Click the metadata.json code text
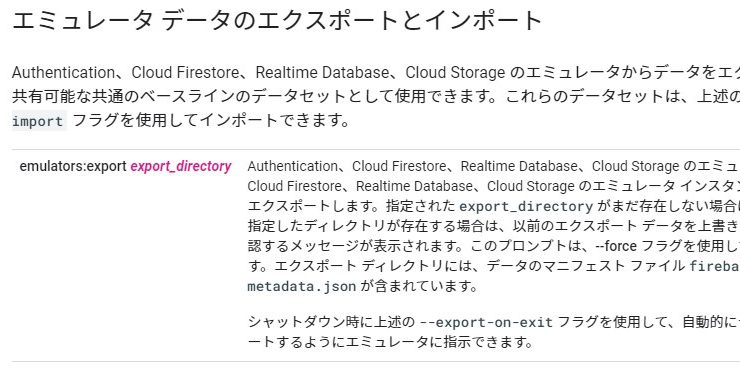Image resolution: width=740 pixels, height=370 pixels. 302,286
